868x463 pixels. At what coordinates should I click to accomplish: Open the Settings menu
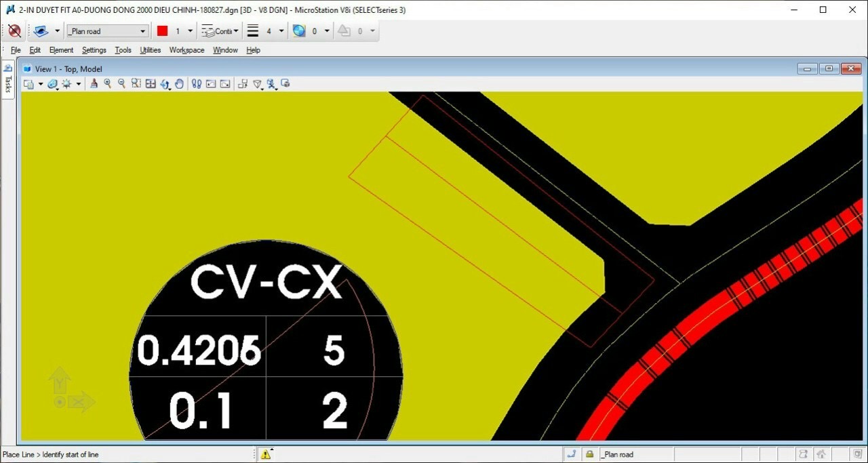94,50
